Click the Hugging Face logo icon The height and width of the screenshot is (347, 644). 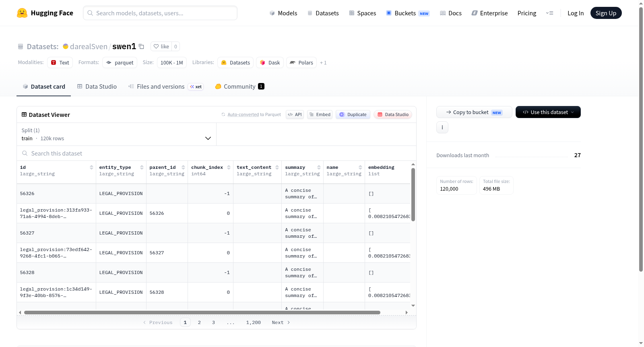22,13
